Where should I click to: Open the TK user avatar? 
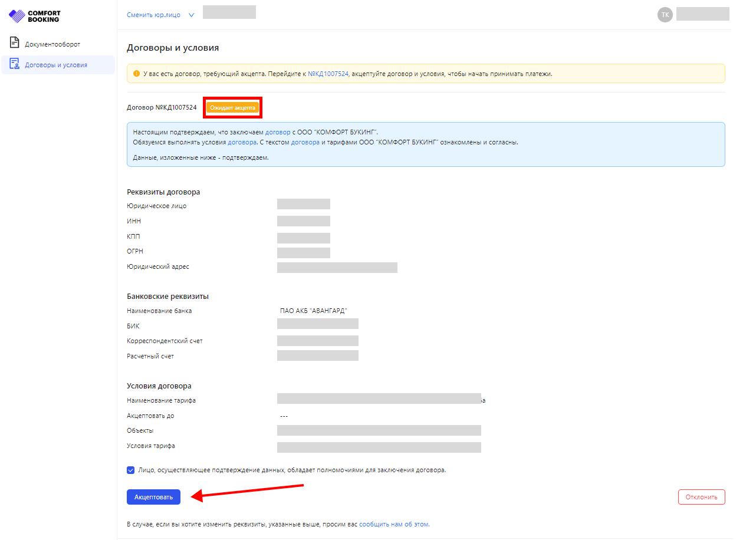tap(665, 15)
